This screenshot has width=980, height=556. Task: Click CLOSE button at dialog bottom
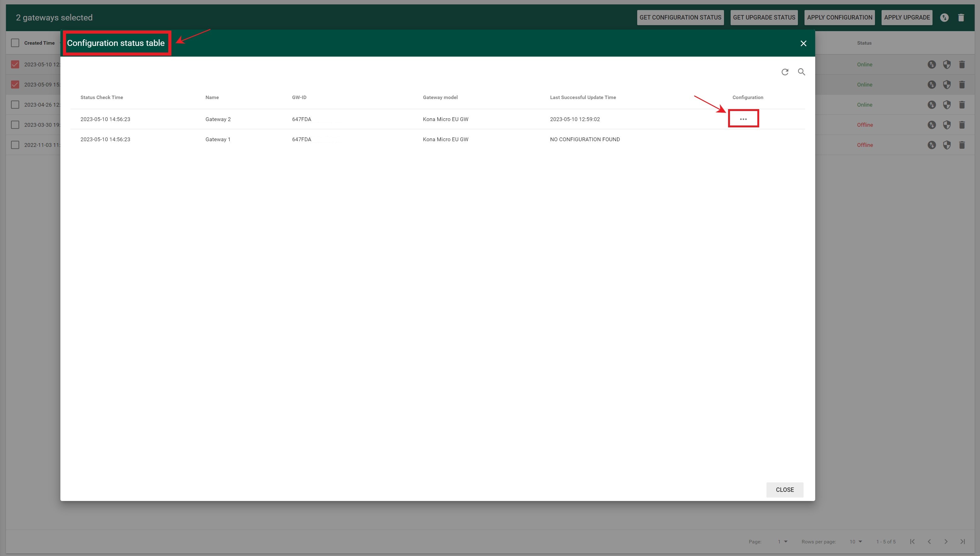[784, 490]
